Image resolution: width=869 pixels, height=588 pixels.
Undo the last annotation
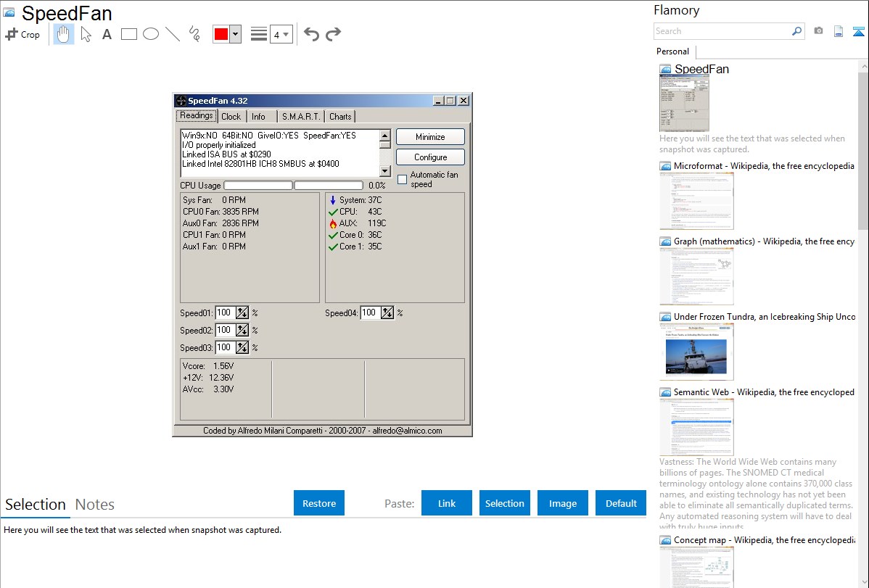311,34
